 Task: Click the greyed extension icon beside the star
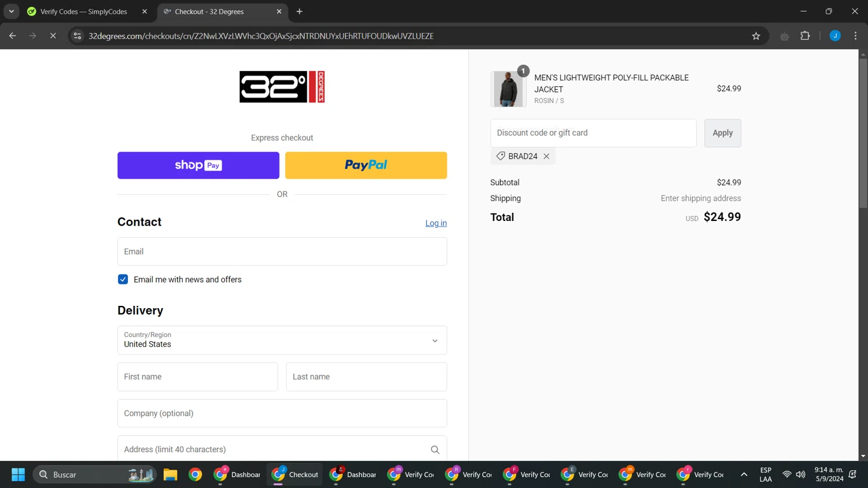coord(785,36)
